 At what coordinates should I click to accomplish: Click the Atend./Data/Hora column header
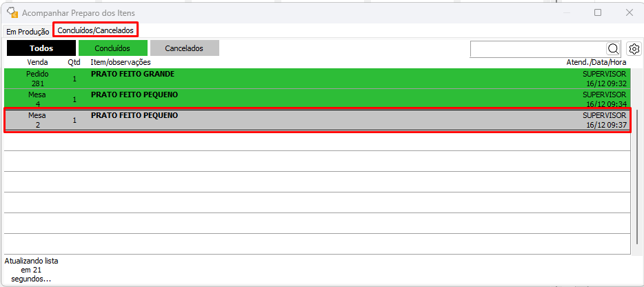[596, 62]
